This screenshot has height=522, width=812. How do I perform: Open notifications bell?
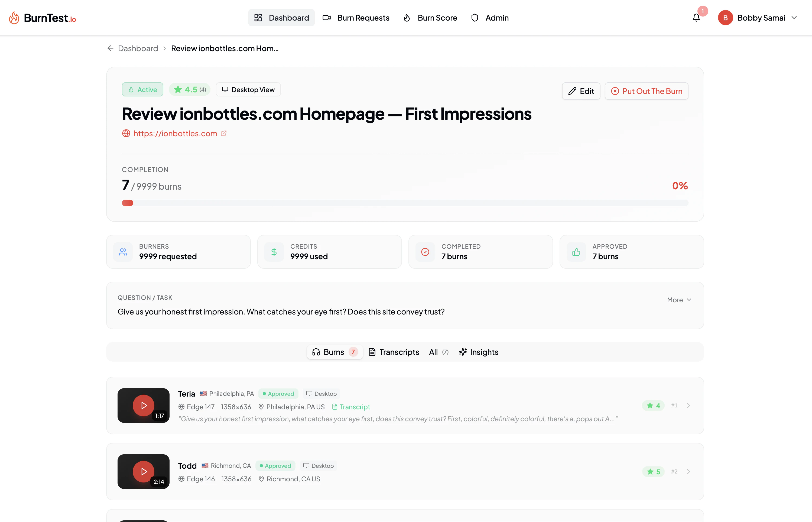pyautogui.click(x=696, y=18)
